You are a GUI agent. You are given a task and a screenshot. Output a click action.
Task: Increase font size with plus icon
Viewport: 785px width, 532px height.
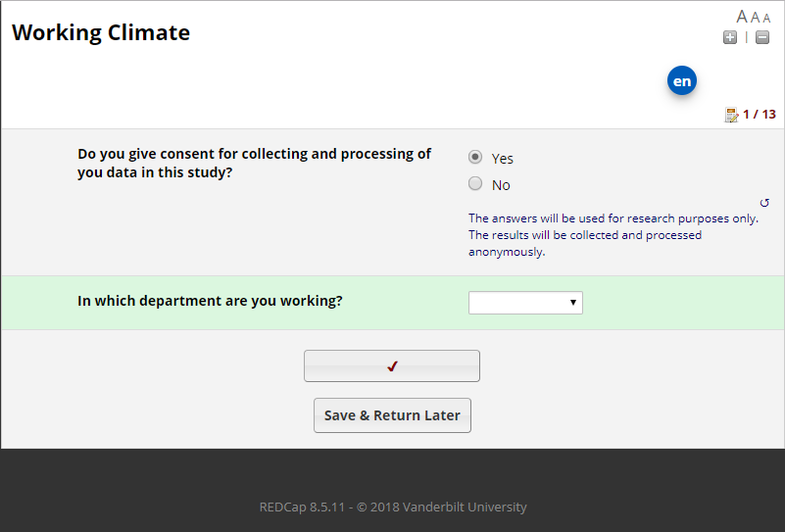pos(730,37)
